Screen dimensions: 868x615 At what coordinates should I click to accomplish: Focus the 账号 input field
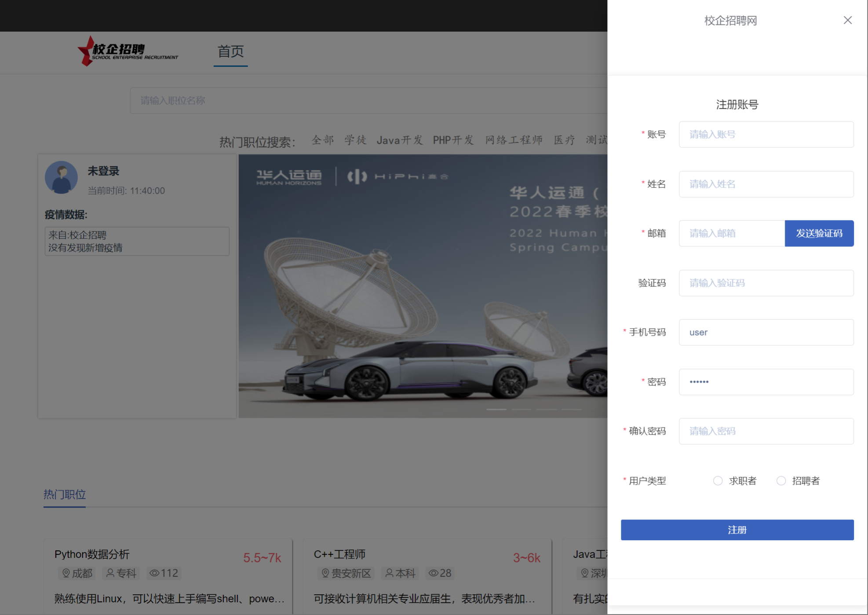(766, 135)
